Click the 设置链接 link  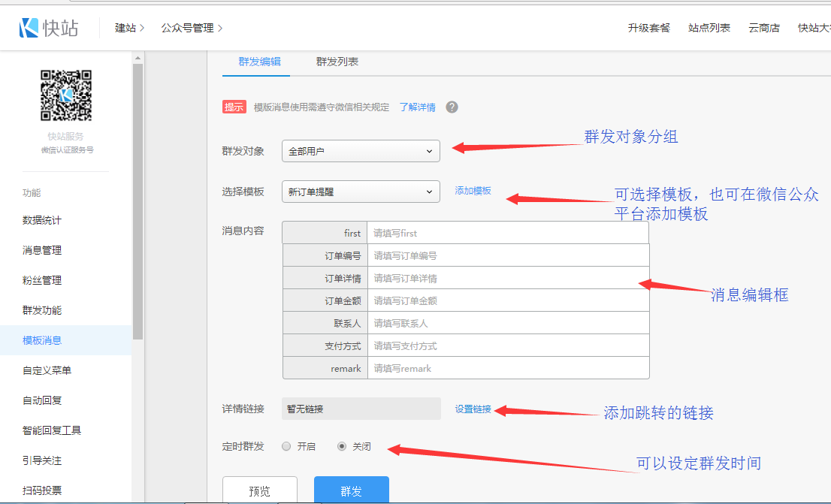pyautogui.click(x=473, y=409)
